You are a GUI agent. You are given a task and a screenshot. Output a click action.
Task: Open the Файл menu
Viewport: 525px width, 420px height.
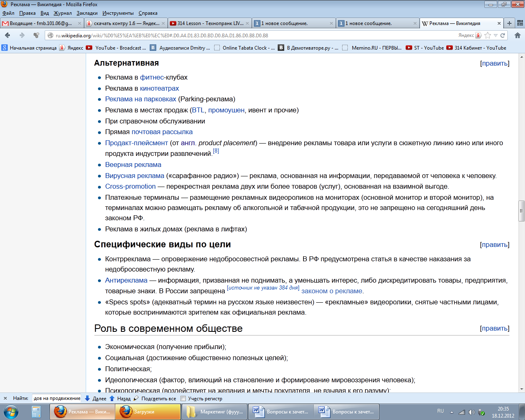[8, 13]
